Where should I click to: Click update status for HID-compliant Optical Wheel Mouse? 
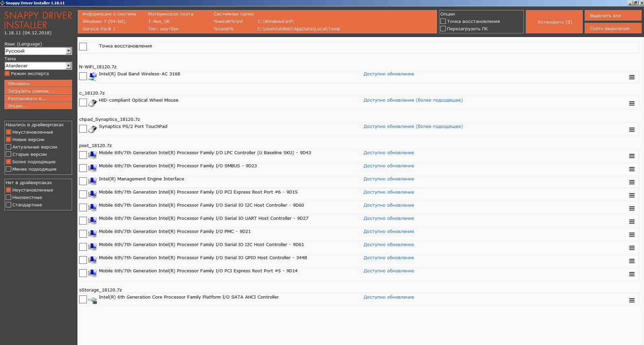413,100
